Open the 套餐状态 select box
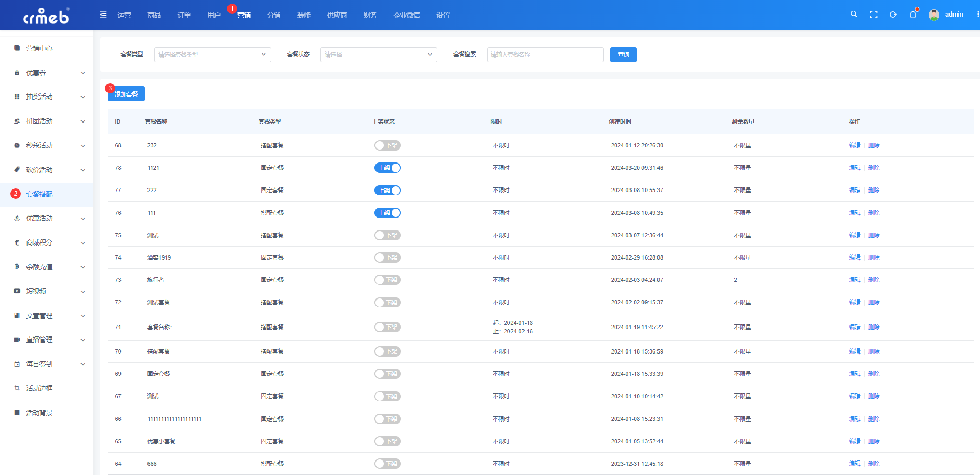Viewport: 980px width, 475px height. click(x=379, y=55)
